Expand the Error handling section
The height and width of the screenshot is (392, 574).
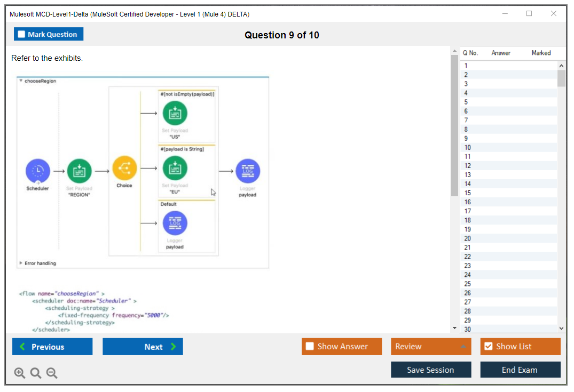pos(21,263)
